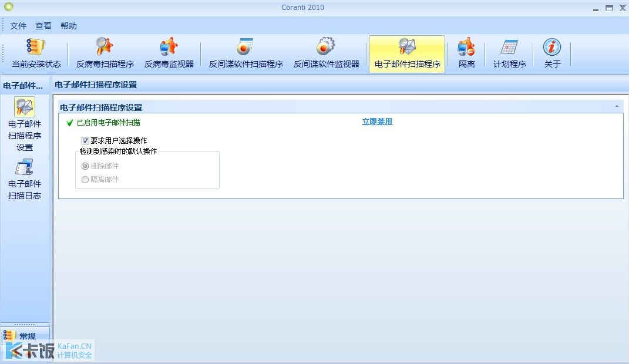
Task: Select 删除邮件 radio button
Action: [85, 166]
